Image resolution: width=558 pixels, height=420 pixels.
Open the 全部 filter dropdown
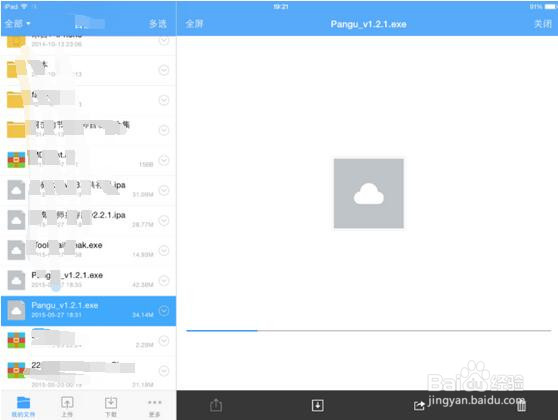[x=17, y=24]
